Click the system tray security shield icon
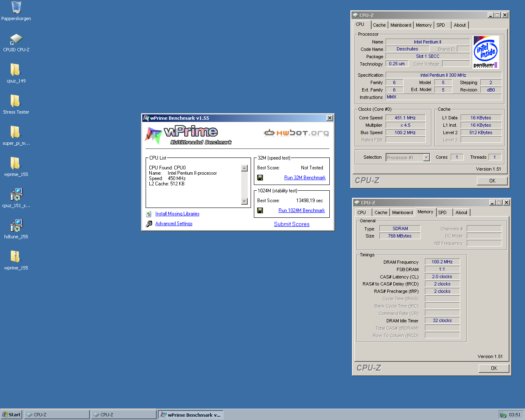The height and width of the screenshot is (420, 525). [503, 415]
